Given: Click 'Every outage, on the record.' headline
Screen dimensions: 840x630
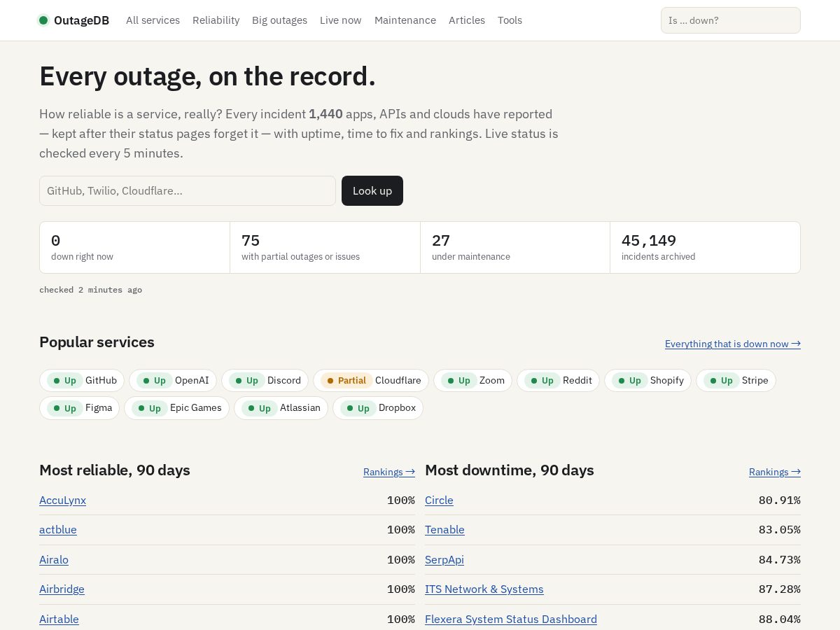Looking at the screenshot, I should [x=207, y=76].
